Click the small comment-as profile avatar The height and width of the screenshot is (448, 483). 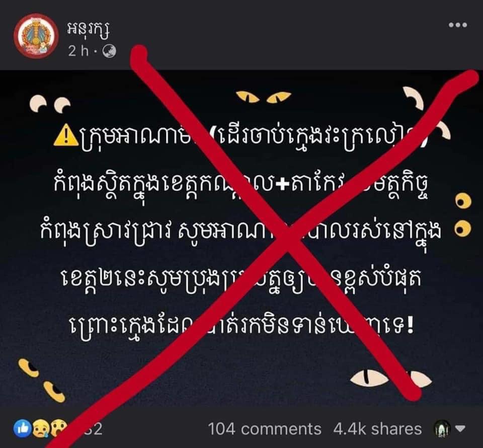point(442,429)
